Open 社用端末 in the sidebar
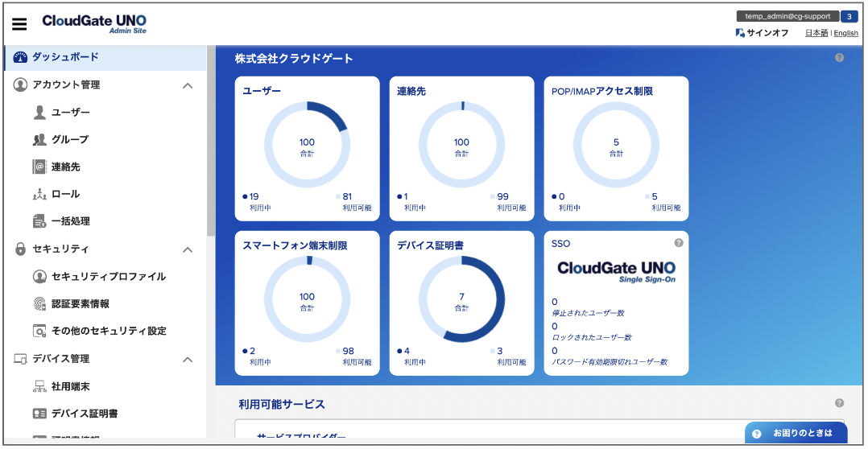 pos(70,386)
